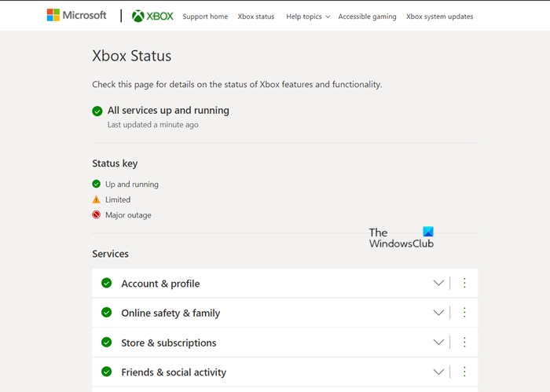Click the Xbox Status heading

[131, 56]
